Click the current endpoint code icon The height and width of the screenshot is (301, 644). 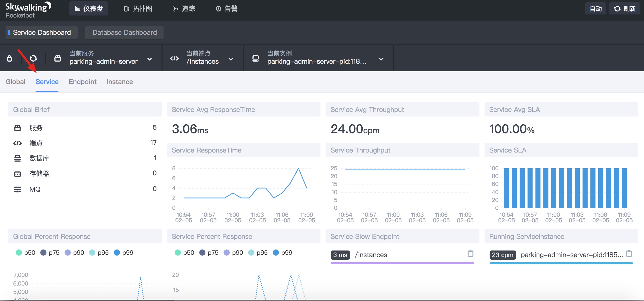(x=174, y=59)
